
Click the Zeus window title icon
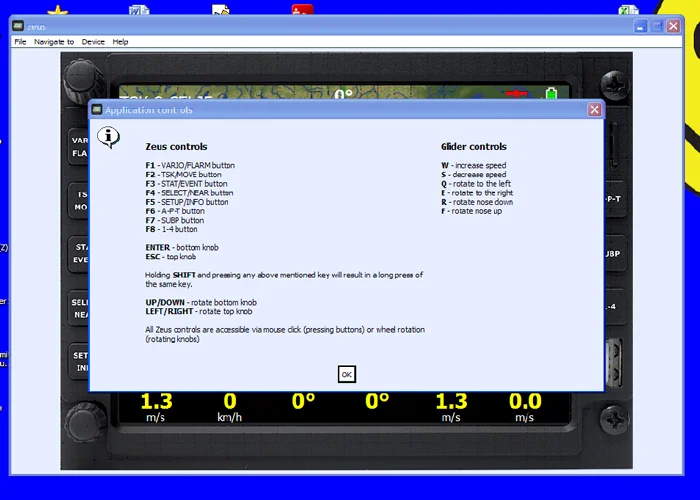18,26
